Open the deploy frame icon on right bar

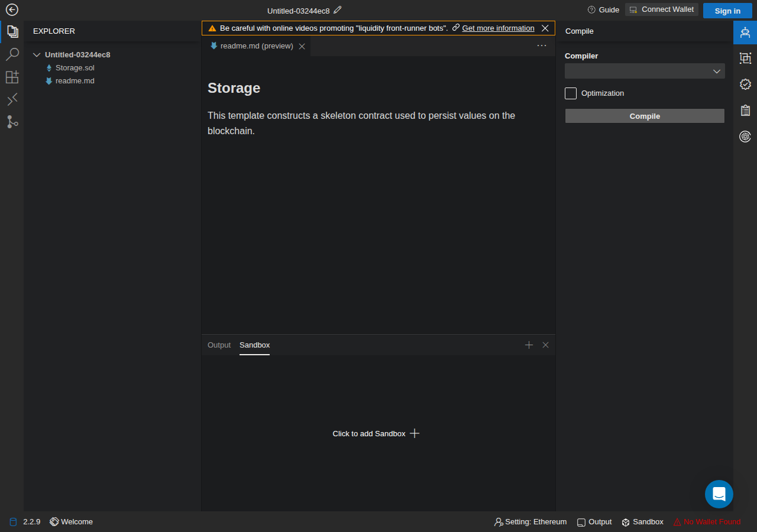(x=745, y=58)
